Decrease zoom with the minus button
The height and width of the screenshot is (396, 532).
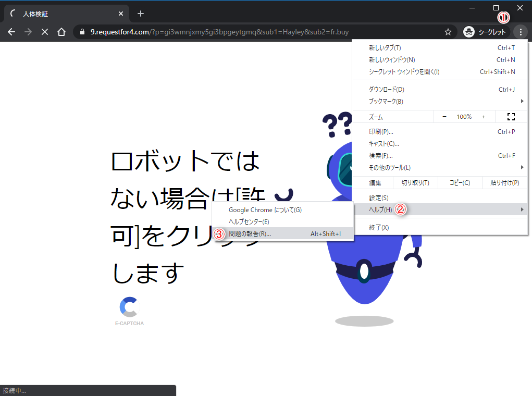(x=444, y=117)
